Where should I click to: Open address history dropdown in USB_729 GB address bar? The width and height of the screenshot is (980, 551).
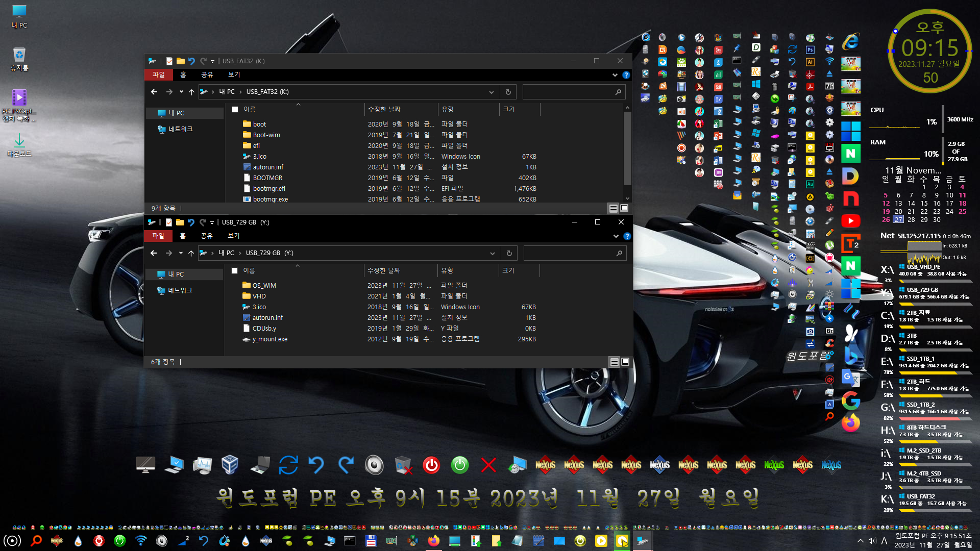coord(493,254)
